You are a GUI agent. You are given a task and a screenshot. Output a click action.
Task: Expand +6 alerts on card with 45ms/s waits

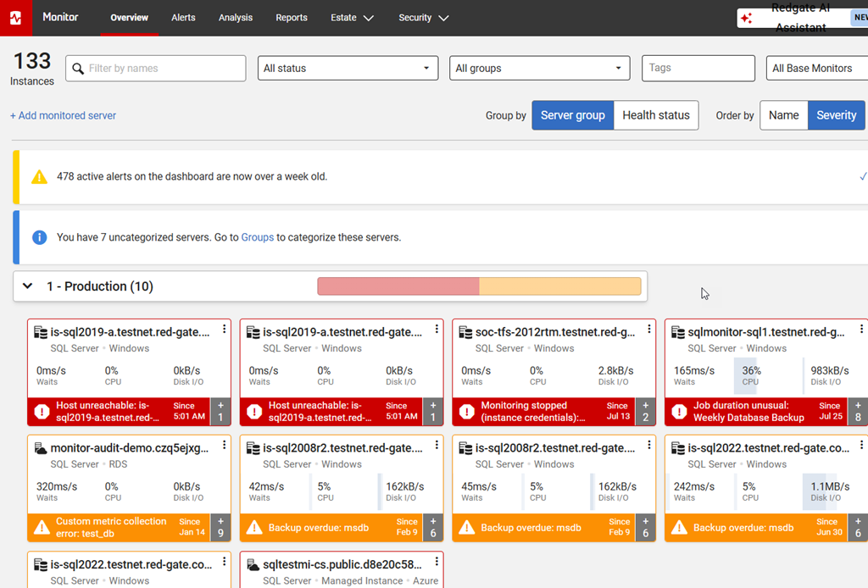(645, 528)
